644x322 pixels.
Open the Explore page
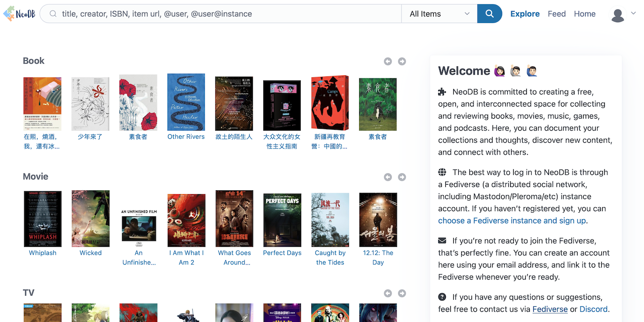tap(525, 14)
